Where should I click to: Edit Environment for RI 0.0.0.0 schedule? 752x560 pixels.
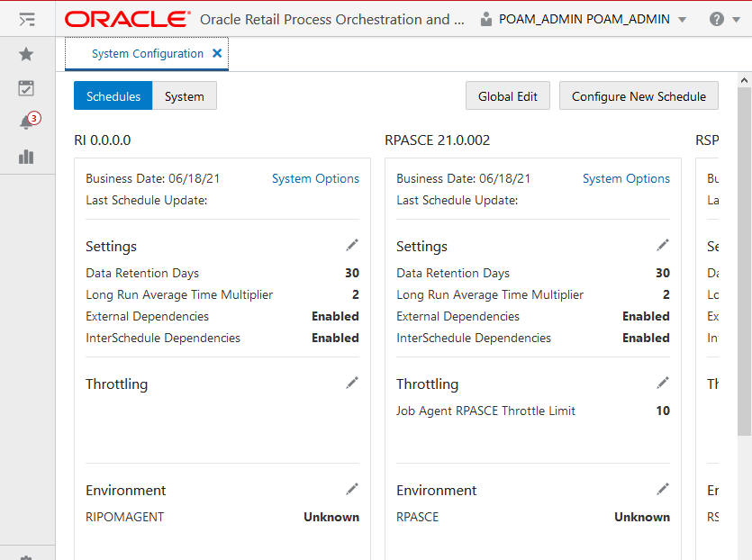click(x=352, y=490)
